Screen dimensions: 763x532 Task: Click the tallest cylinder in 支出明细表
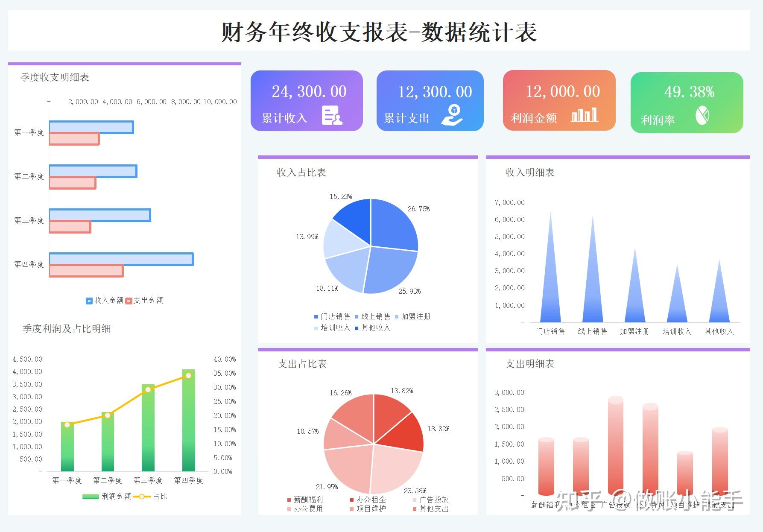615,446
